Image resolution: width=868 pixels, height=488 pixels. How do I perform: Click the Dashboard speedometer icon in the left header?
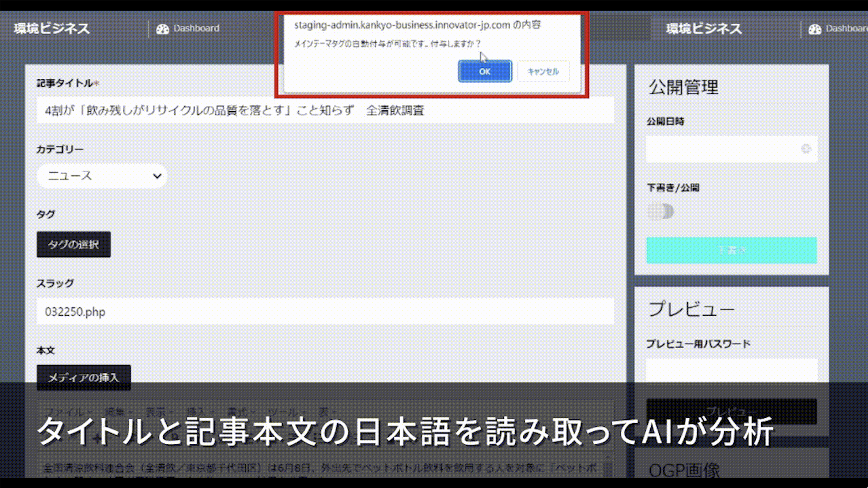(163, 28)
